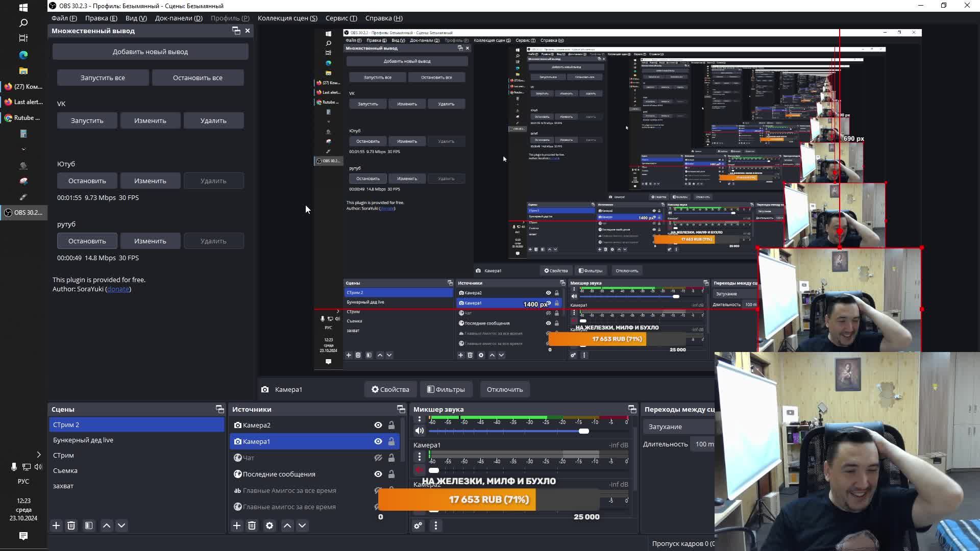Open audio mixer menu at bottom toolbar

436,525
